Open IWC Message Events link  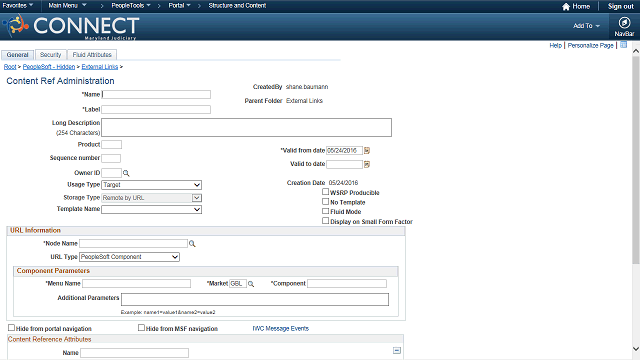[x=280, y=329]
